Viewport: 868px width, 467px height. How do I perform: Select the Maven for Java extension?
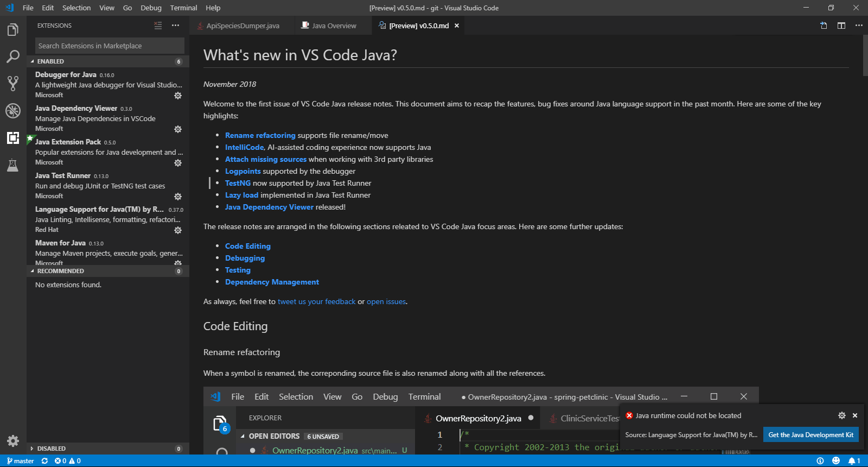[x=108, y=251]
